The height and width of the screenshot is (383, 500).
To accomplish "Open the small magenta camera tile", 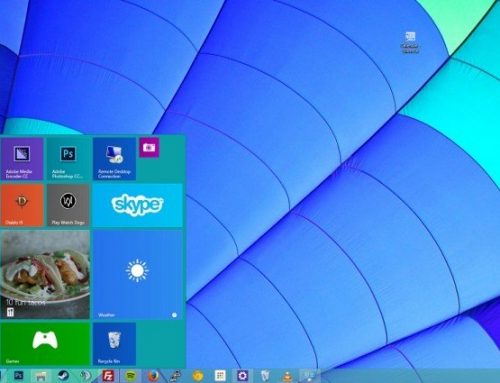I will (x=149, y=147).
